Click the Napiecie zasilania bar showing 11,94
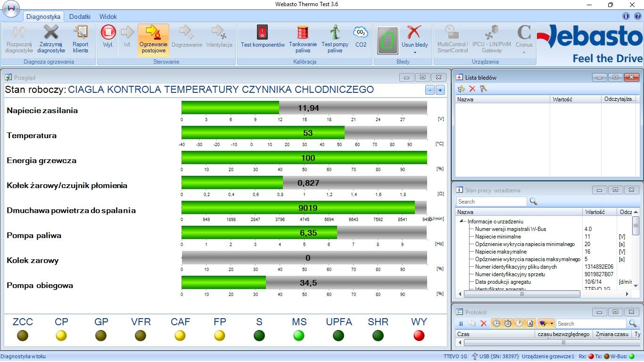The width and height of the screenshot is (644, 362). point(304,107)
